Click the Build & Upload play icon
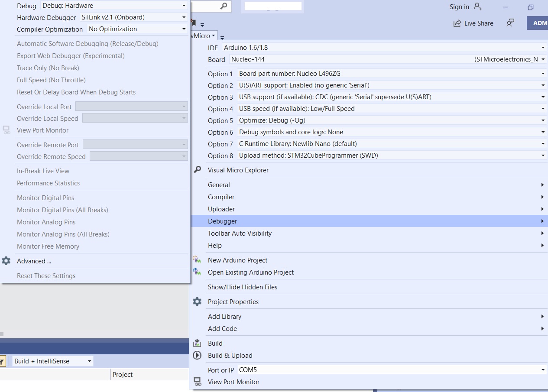Screen dimensions: 548x392 click(x=197, y=355)
